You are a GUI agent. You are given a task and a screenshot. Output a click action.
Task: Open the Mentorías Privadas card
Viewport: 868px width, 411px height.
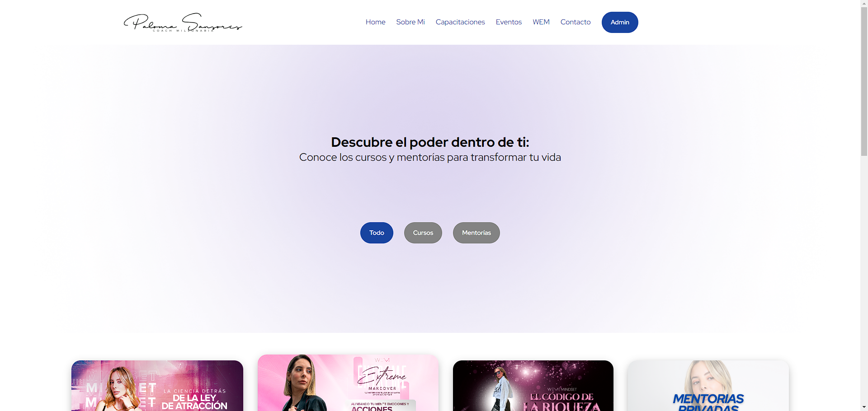point(708,386)
